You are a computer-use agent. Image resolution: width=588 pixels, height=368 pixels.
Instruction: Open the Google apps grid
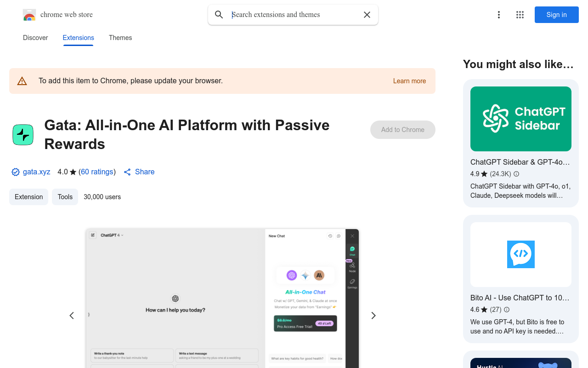pyautogui.click(x=520, y=15)
